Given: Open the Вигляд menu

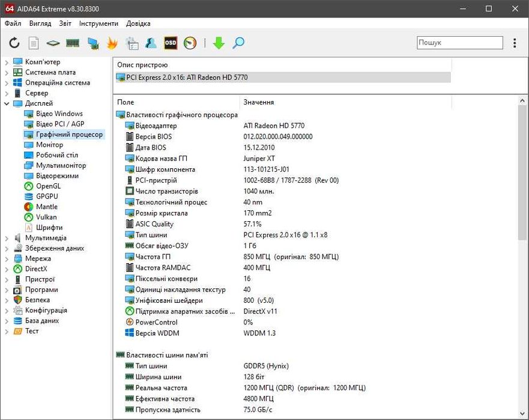Looking at the screenshot, I should pos(40,23).
